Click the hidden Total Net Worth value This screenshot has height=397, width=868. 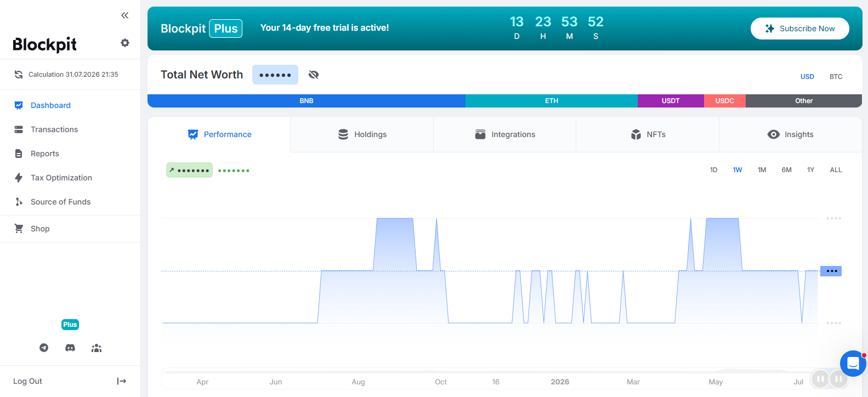[275, 75]
